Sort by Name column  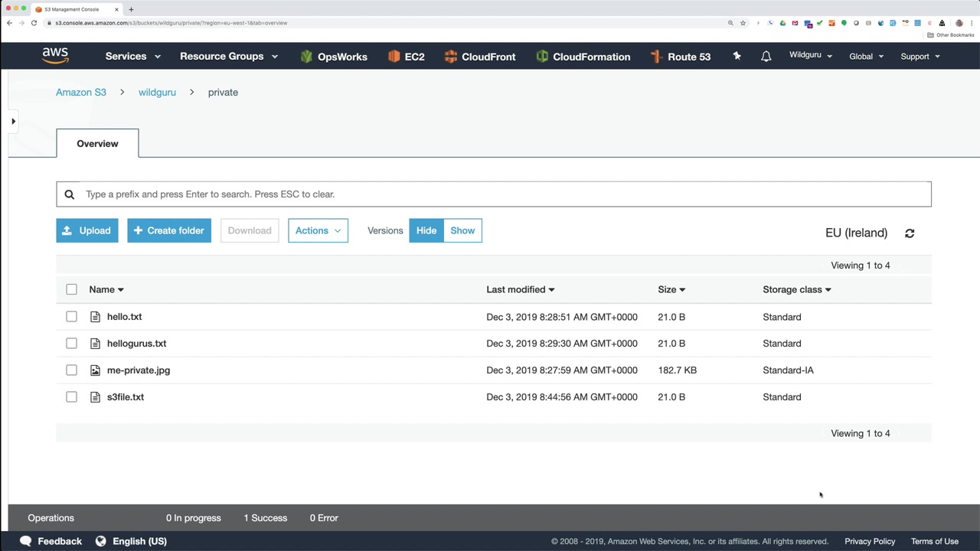pos(106,289)
